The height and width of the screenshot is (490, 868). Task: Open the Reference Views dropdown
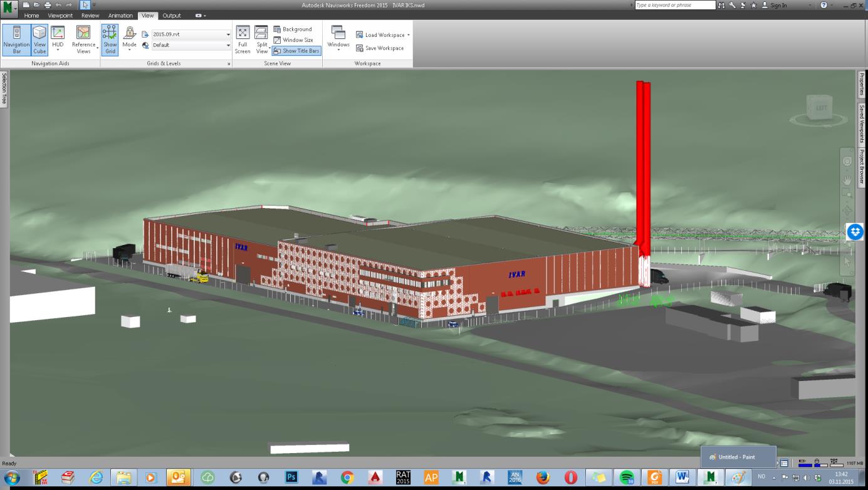click(x=83, y=40)
